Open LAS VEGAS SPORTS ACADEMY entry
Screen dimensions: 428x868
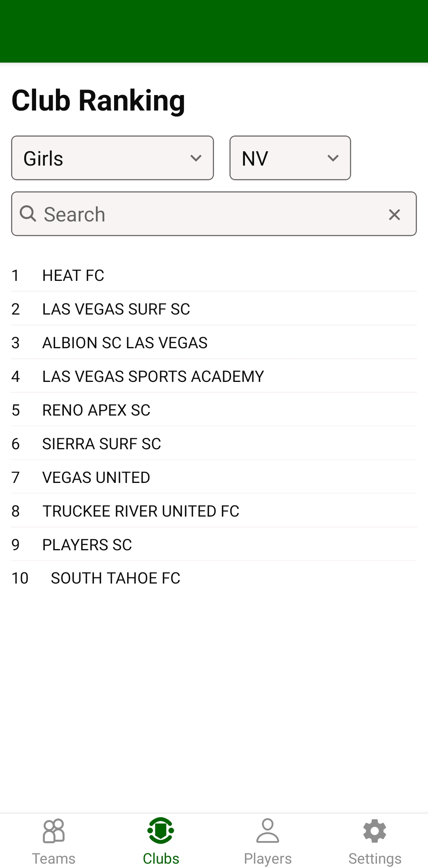click(x=153, y=377)
